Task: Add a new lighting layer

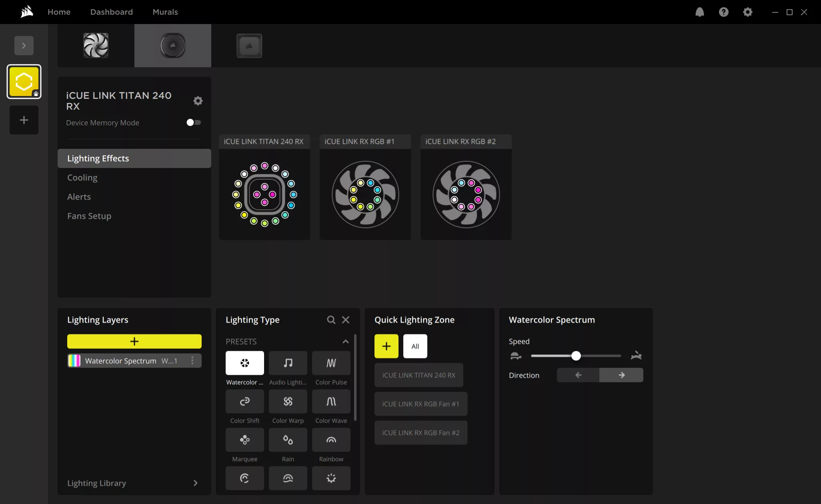Action: [134, 342]
